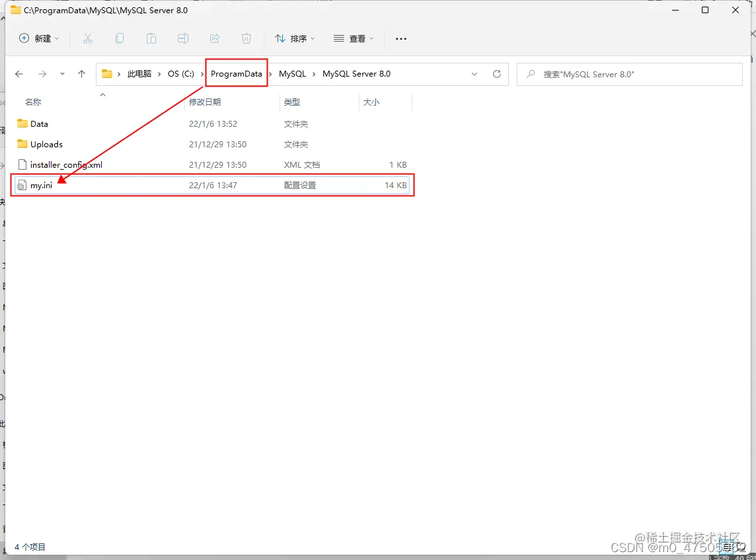Select the Data folder name
The width and height of the screenshot is (756, 560).
tap(39, 124)
